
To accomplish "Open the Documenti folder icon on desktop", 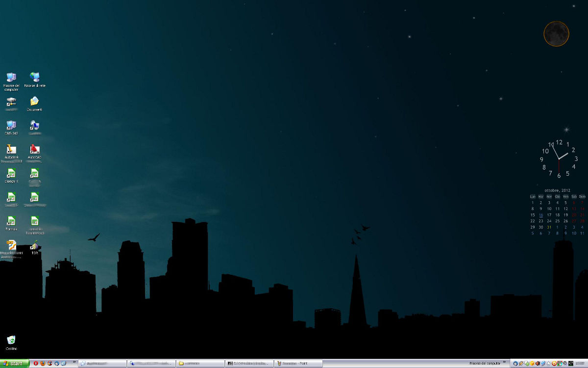I will click(34, 102).
